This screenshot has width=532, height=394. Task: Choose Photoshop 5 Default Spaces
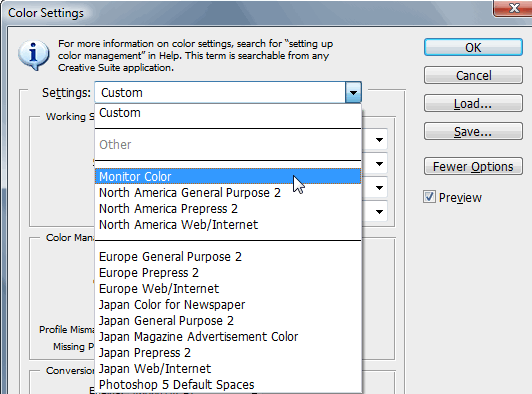[x=228, y=384]
